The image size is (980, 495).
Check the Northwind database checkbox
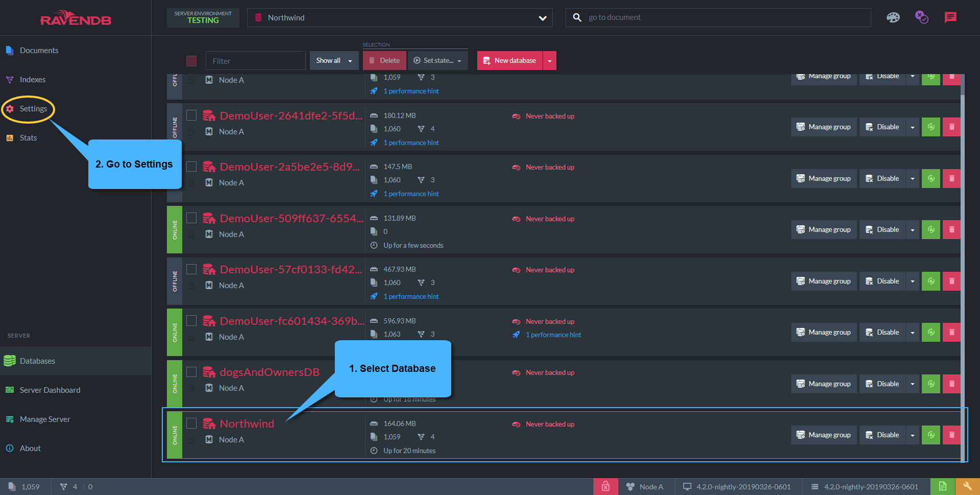click(x=191, y=423)
